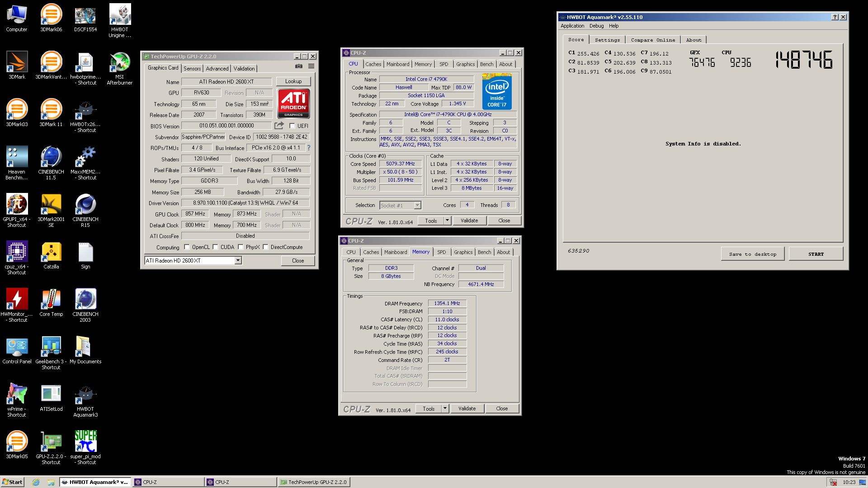Screen dimensions: 868x488
Task: Open the Debug menu in Aquamark3
Action: (596, 26)
